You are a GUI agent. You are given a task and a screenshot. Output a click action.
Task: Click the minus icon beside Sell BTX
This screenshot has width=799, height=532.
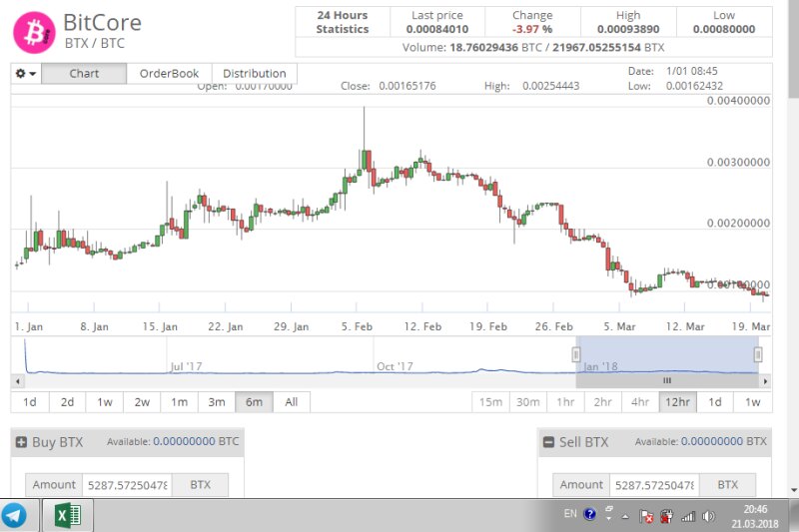tap(547, 442)
